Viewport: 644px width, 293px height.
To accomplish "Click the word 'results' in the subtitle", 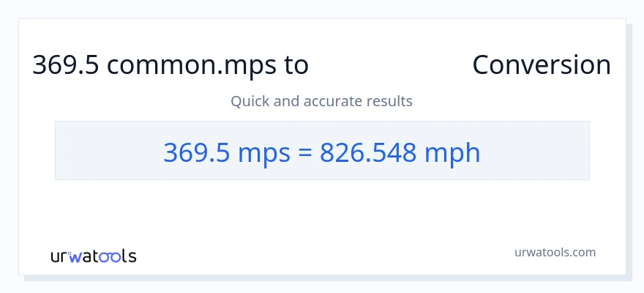I will pos(392,100).
